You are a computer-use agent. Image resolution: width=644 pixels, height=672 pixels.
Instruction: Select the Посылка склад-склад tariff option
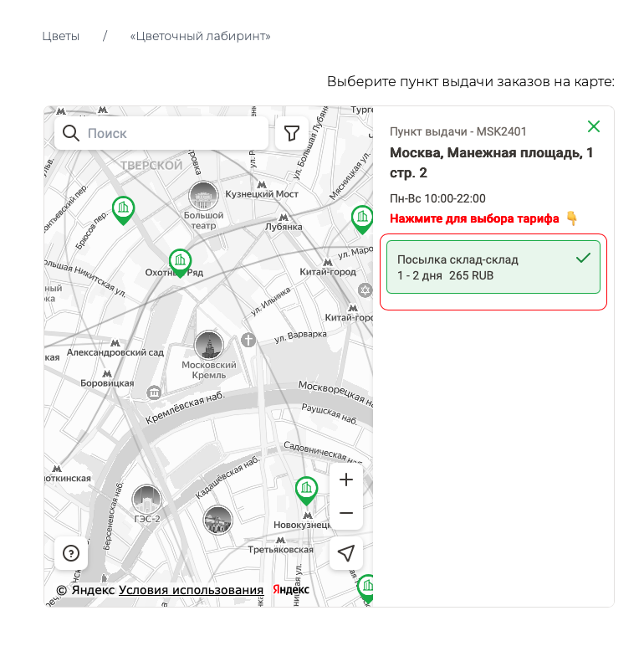coord(493,267)
